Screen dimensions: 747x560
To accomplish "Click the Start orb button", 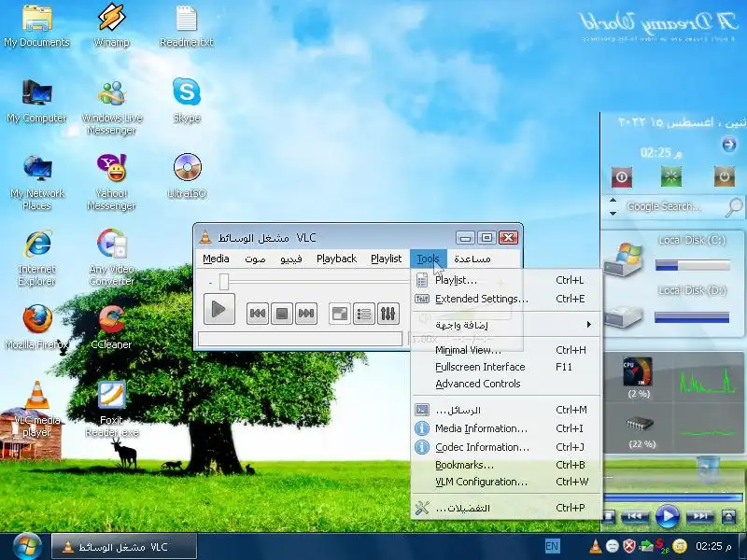I will click(27, 546).
